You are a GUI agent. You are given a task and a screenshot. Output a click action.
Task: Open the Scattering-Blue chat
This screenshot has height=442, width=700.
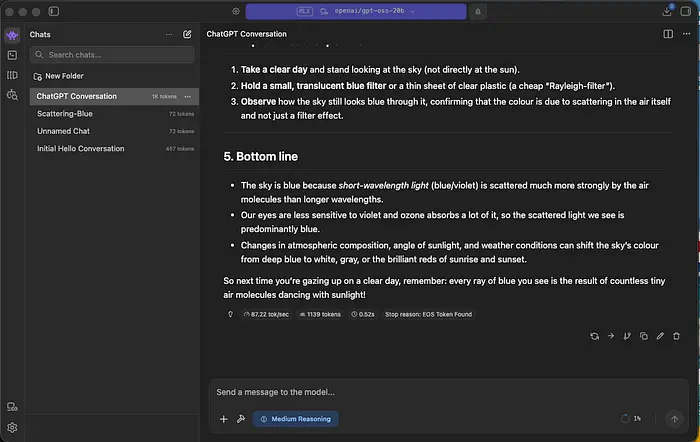point(64,114)
